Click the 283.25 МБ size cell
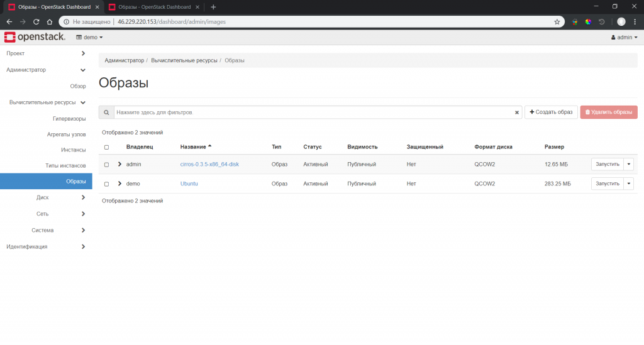 tap(557, 183)
